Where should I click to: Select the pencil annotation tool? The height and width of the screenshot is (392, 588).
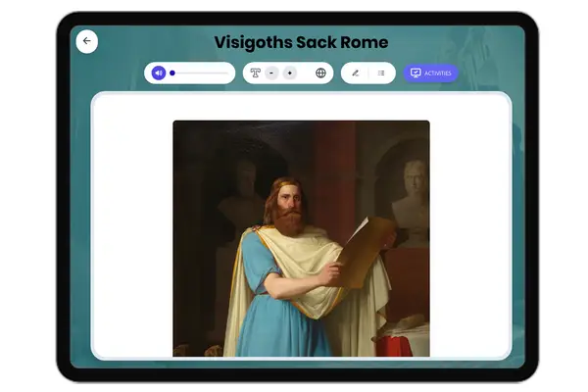(355, 73)
